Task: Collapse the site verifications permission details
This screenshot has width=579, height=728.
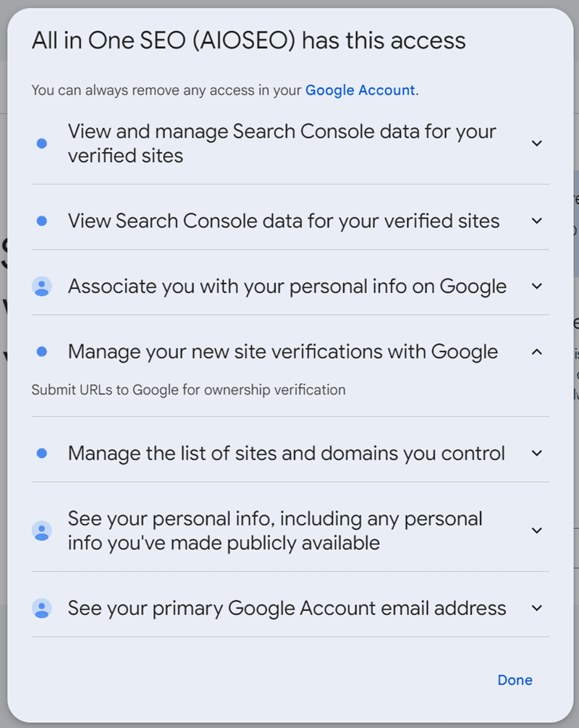Action: pos(537,352)
